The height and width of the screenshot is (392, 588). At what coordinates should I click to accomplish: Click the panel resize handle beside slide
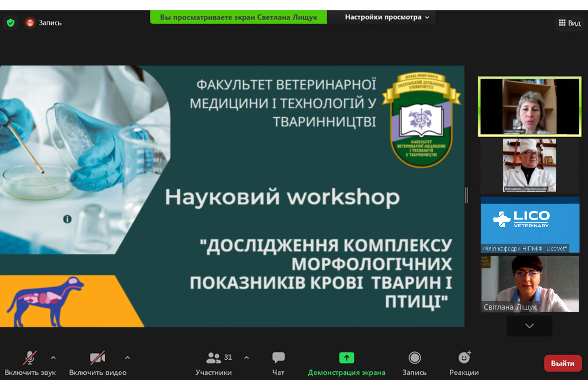pos(466,195)
